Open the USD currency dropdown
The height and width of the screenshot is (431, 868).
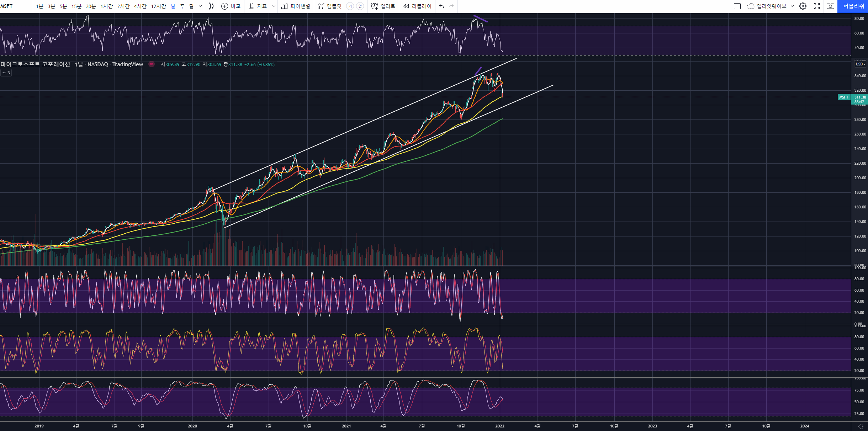861,64
